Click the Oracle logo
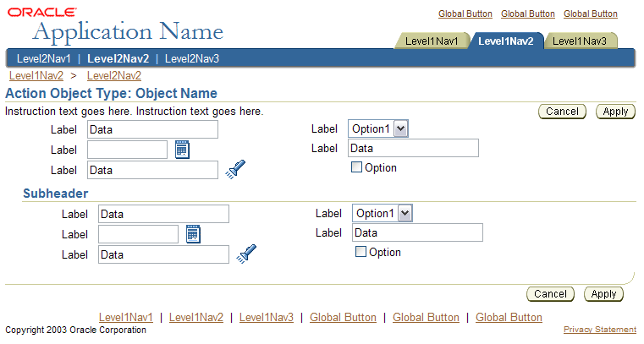 click(42, 13)
